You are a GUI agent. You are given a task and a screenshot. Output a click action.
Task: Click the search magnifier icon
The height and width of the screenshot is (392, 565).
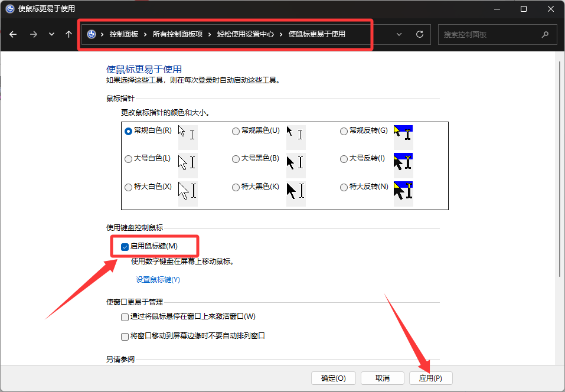pyautogui.click(x=545, y=34)
